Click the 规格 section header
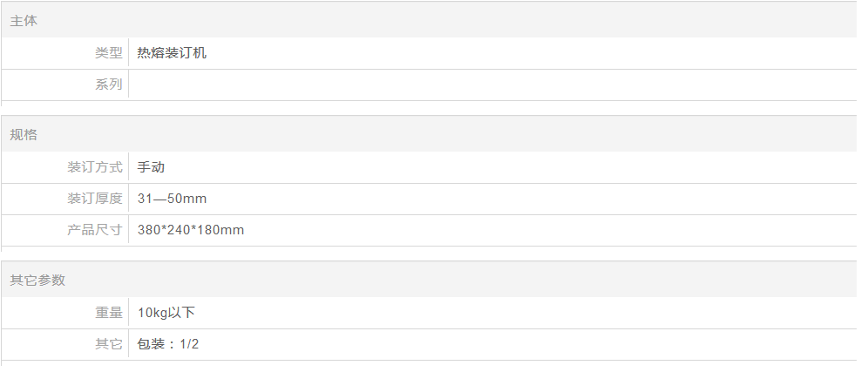Image resolution: width=868 pixels, height=372 pixels. pyautogui.click(x=429, y=135)
